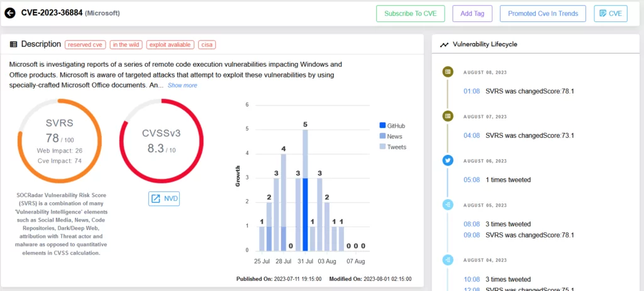Click the SVRS 78 score gauge
Image resolution: width=644 pixels, height=291 pixels.
60,141
